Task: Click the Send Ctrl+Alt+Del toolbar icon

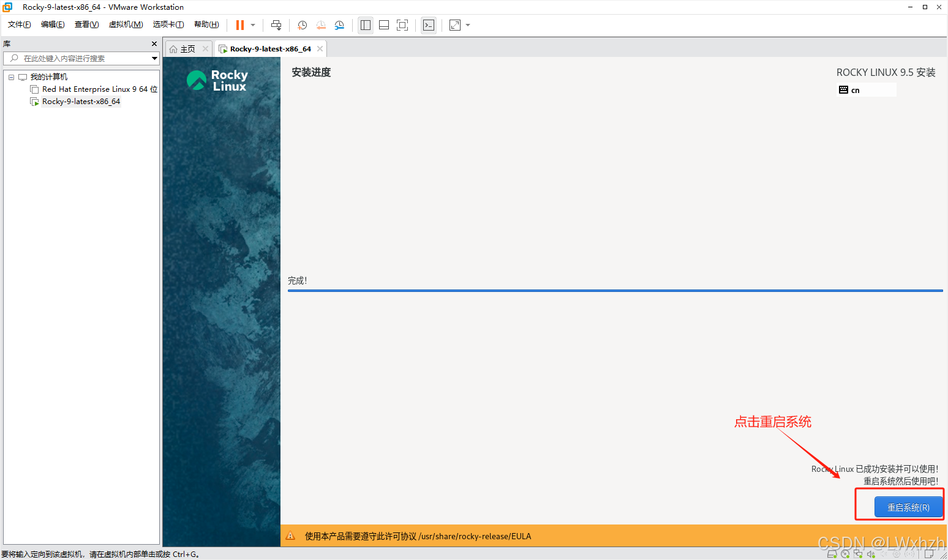Action: [276, 25]
